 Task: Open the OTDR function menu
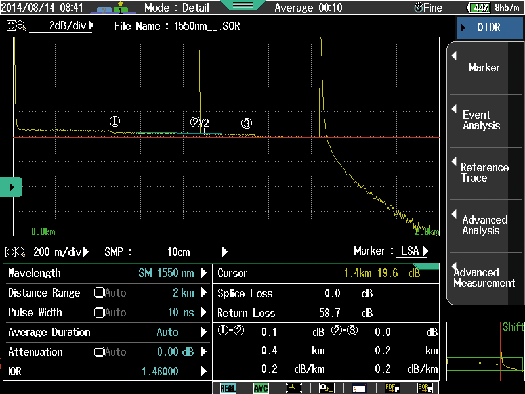[x=490, y=27]
